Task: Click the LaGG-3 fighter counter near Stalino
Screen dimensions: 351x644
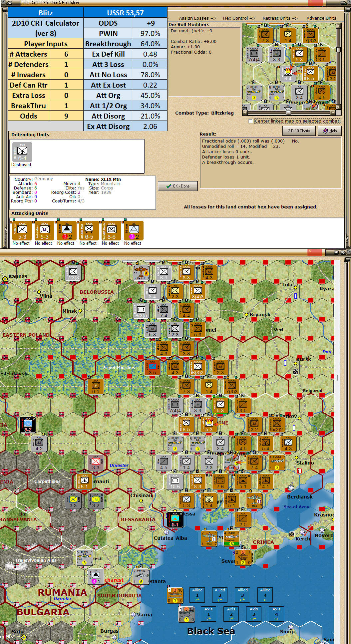Action: (277, 463)
